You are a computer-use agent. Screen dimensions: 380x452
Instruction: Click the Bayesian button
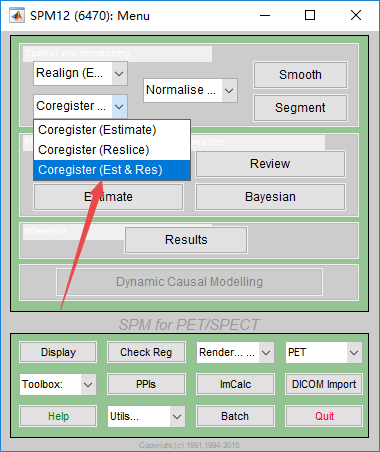(270, 197)
